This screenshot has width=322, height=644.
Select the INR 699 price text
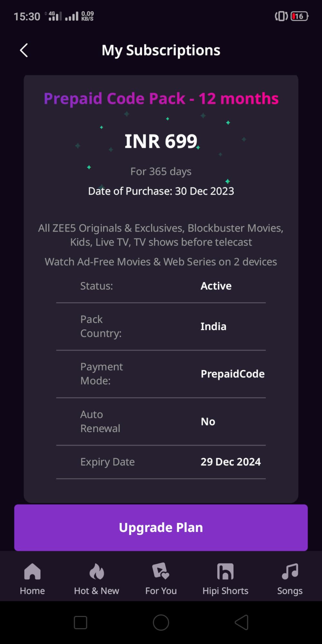tap(161, 140)
